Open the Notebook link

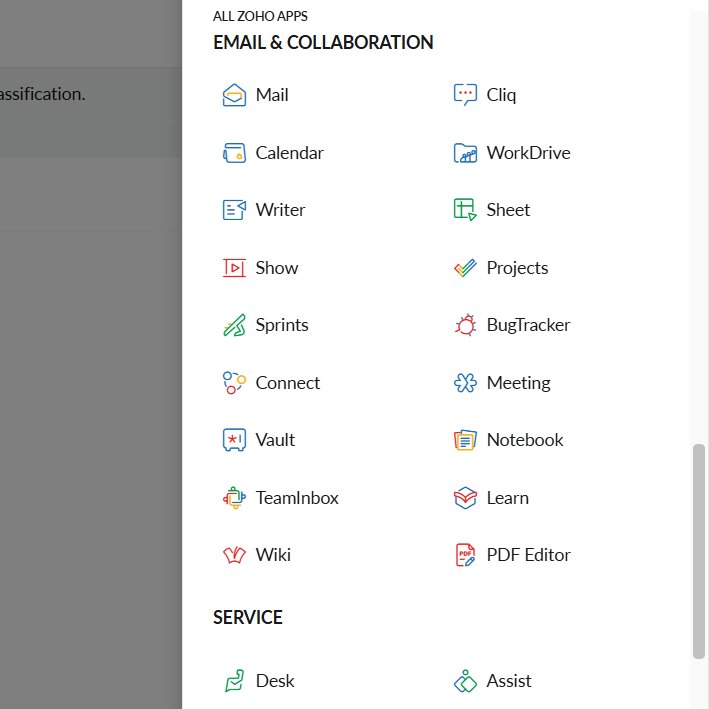(525, 440)
